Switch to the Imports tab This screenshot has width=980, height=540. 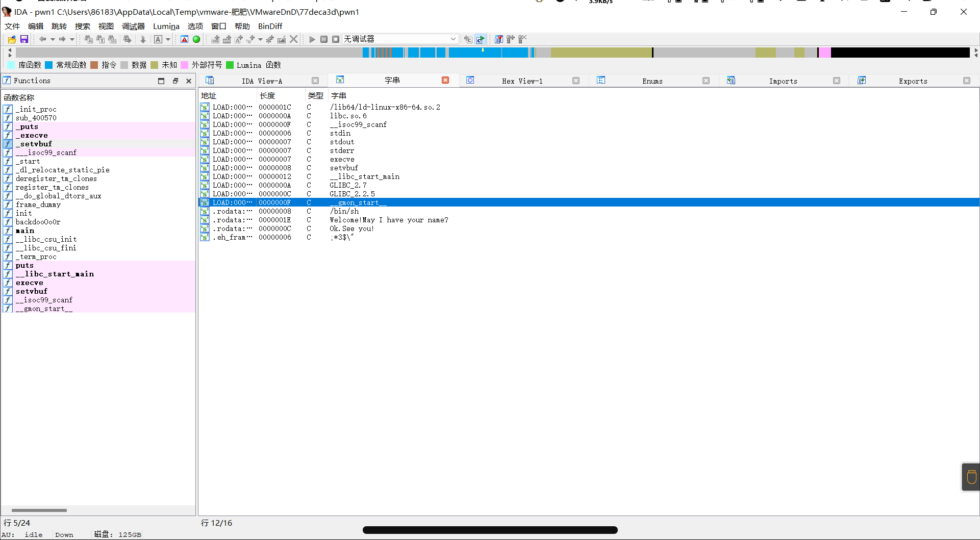click(x=783, y=81)
